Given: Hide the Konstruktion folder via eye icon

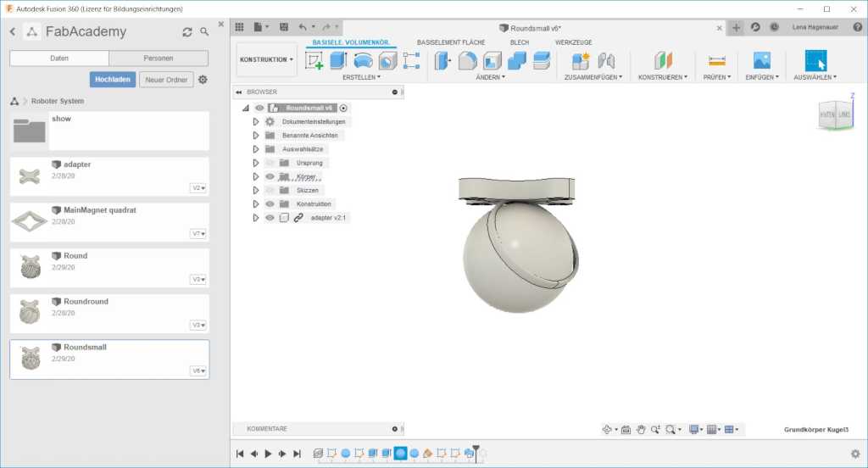Looking at the screenshot, I should click(270, 203).
